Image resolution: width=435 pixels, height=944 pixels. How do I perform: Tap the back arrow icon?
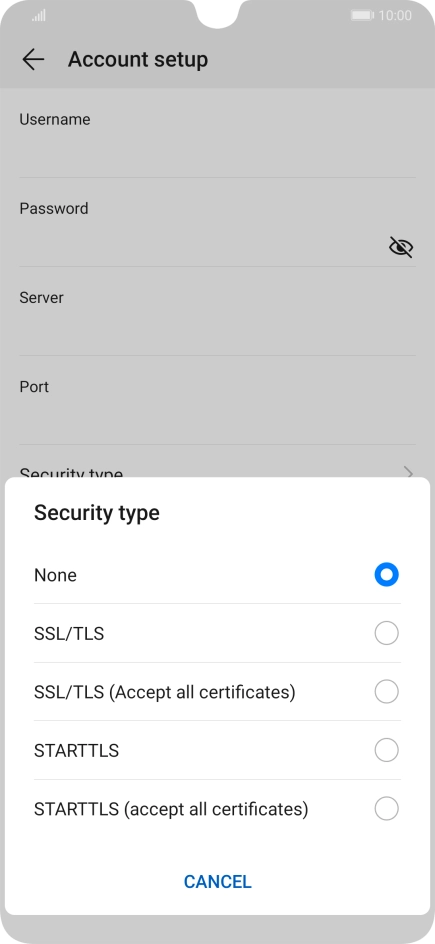[x=33, y=59]
